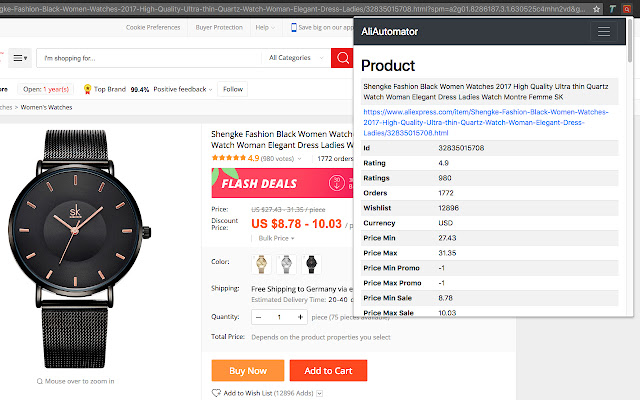This screenshot has height=400, width=640.
Task: Select the silver watch color option
Action: 287,264
